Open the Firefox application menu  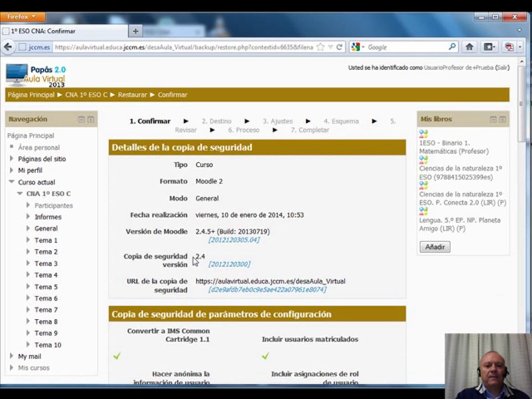click(22, 17)
